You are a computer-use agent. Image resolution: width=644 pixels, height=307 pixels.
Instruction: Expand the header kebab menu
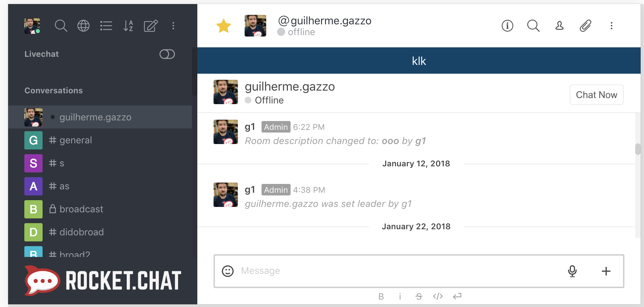[x=612, y=26]
